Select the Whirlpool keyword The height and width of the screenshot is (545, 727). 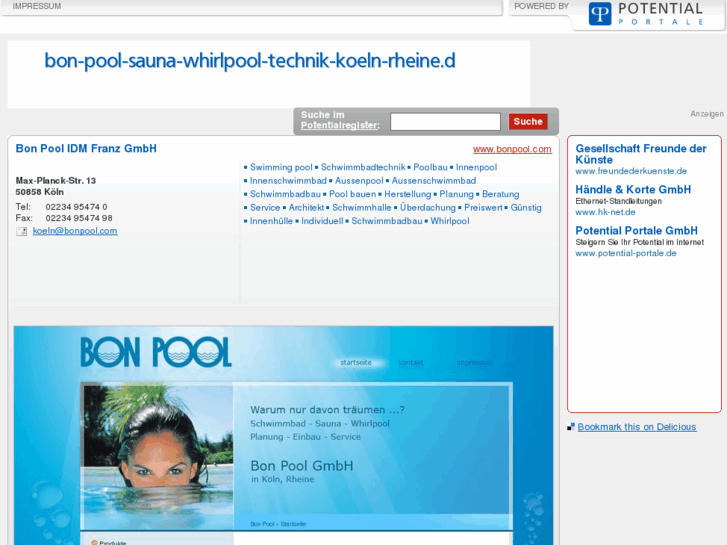tap(450, 221)
